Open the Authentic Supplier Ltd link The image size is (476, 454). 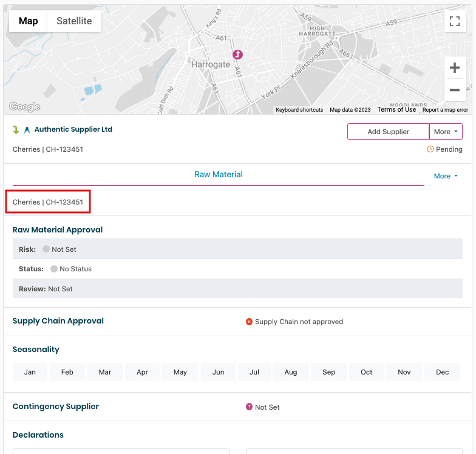click(x=73, y=129)
